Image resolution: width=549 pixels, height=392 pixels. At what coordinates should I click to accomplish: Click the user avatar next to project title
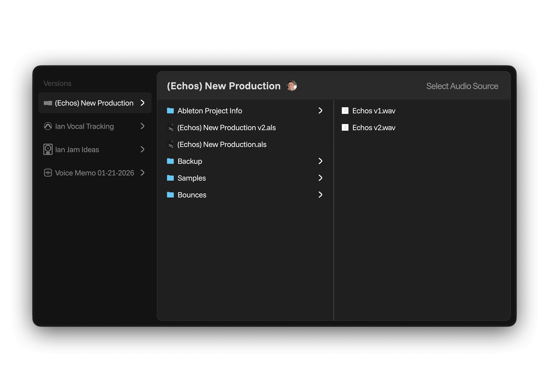pyautogui.click(x=291, y=86)
